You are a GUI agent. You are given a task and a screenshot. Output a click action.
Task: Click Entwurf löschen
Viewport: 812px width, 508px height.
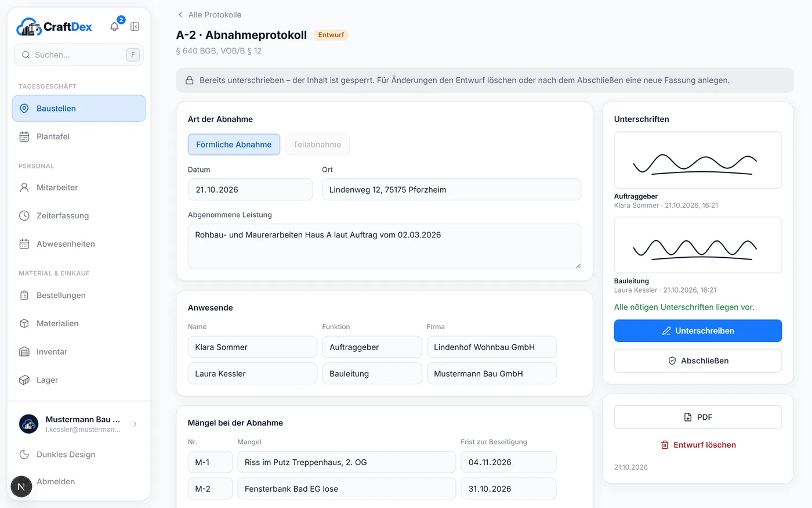click(698, 445)
